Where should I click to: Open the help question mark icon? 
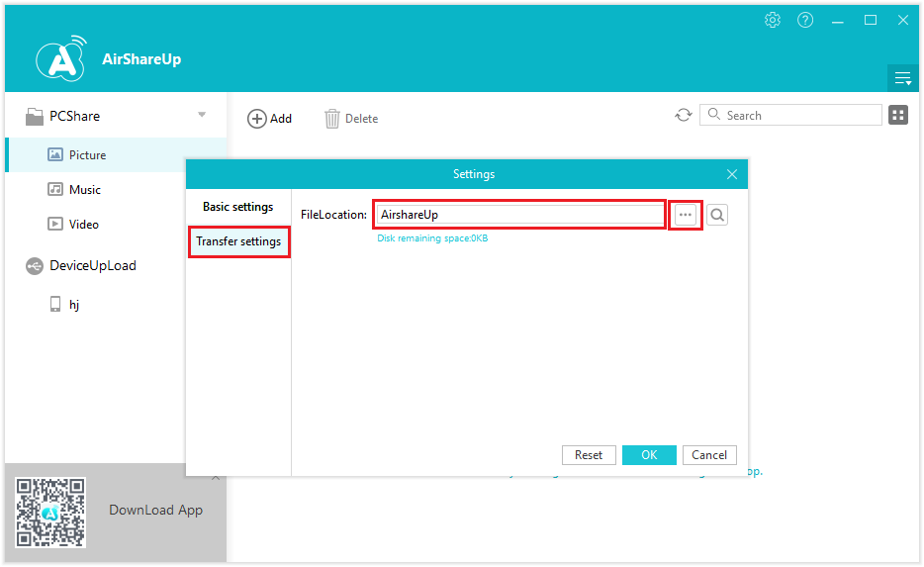805,20
